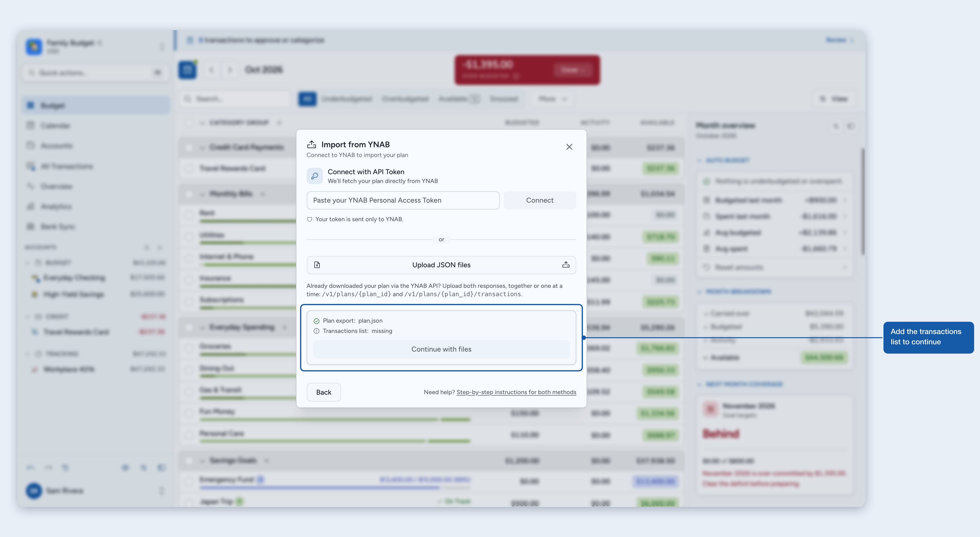Collapse the Savings Goals group
Viewport: 980px width, 537px height.
point(202,461)
